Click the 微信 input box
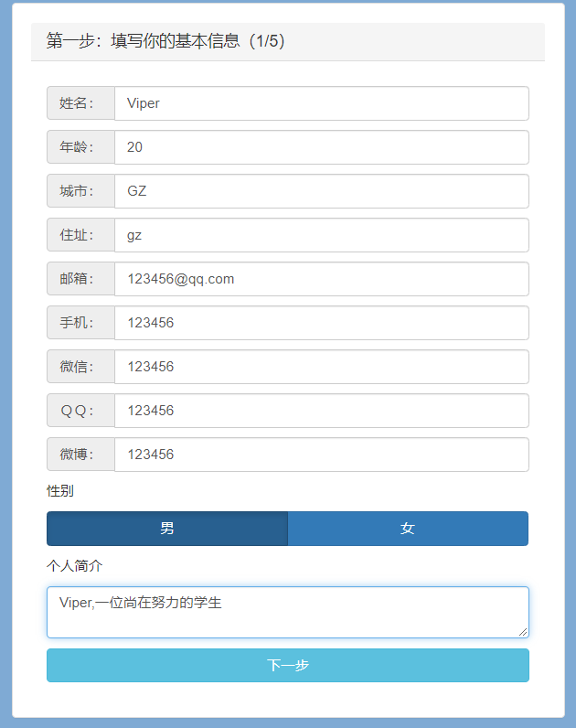The image size is (576, 728). click(321, 367)
